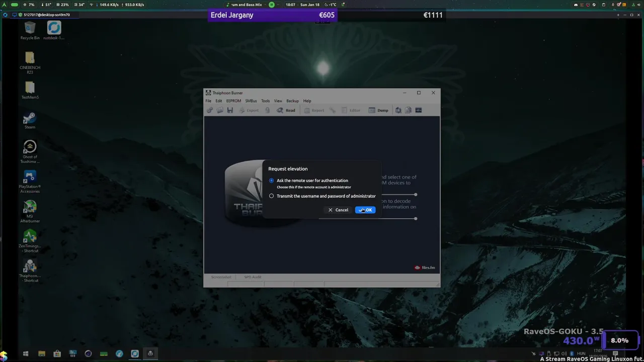Screen dimensions: 644x362
Task: Click Windows Start button on remote taskbar
Action: [26, 354]
